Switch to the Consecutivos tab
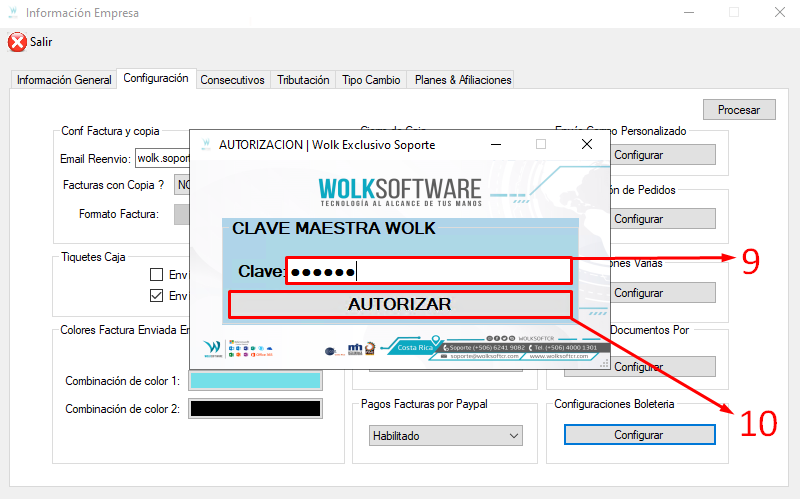This screenshot has height=499, width=800. 232,80
